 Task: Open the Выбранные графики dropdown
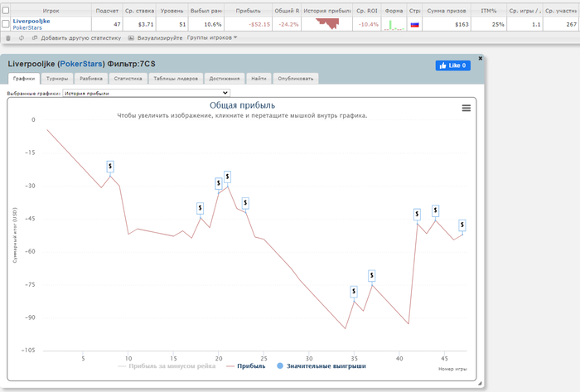coord(147,93)
